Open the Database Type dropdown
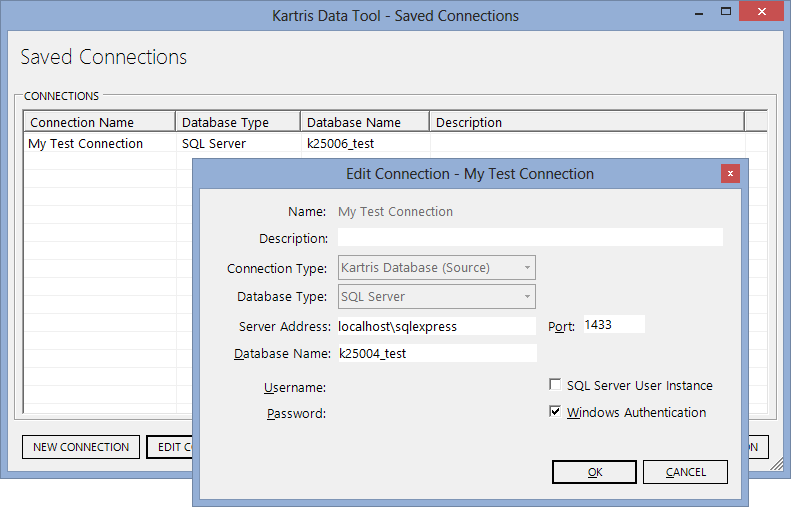The width and height of the screenshot is (791, 507). tap(436, 297)
